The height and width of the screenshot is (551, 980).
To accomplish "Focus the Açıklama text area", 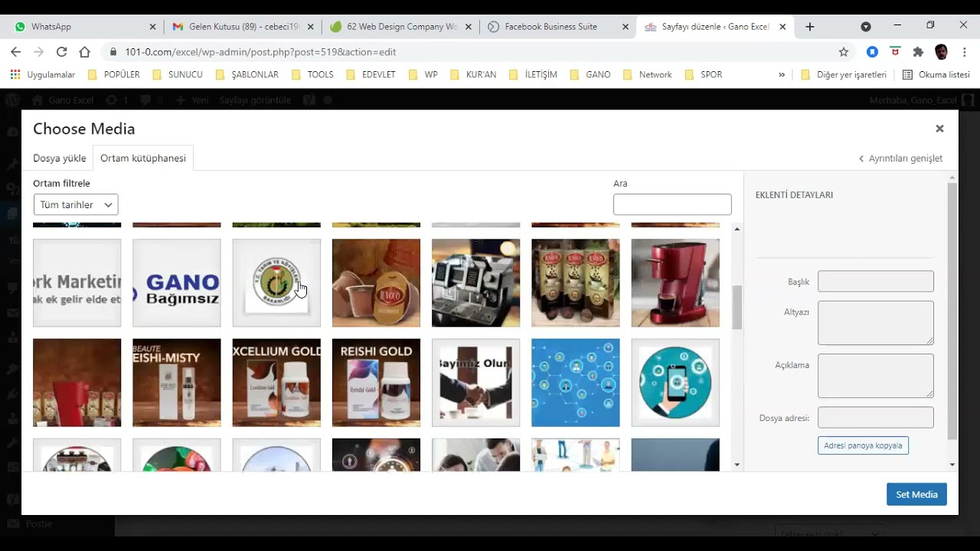I will [x=876, y=376].
